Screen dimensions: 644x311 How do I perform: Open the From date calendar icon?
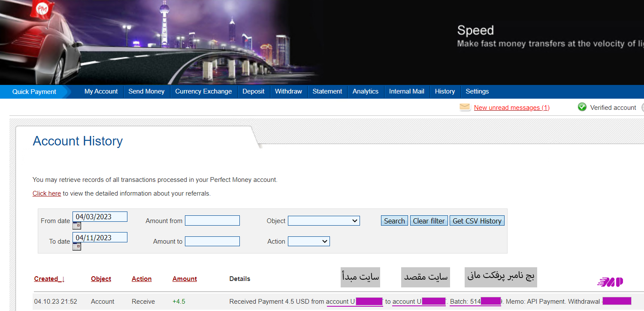(77, 226)
